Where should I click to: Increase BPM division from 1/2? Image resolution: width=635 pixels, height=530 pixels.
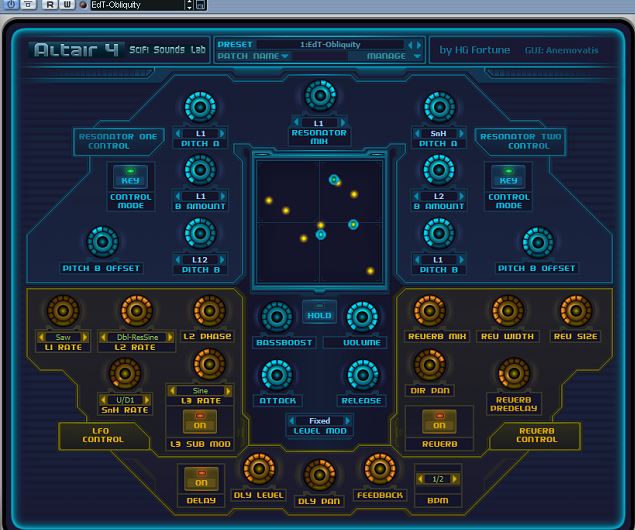pos(455,479)
